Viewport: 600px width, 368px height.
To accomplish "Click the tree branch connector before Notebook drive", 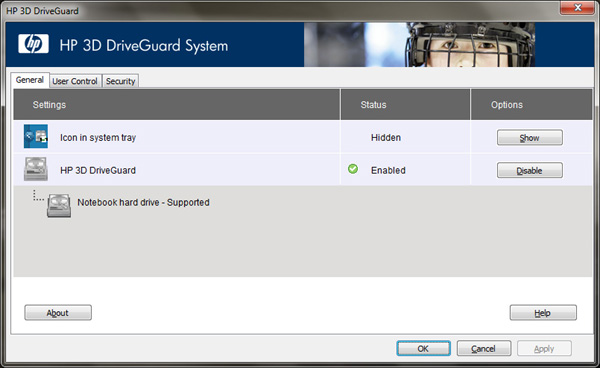I will [x=38, y=196].
